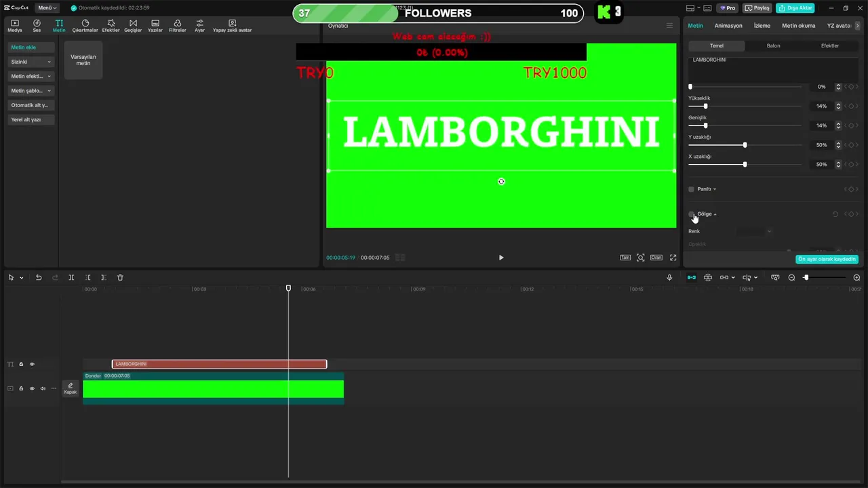This screenshot has height=488, width=868.
Task: Click the Kapak cover edit button
Action: 70,388
